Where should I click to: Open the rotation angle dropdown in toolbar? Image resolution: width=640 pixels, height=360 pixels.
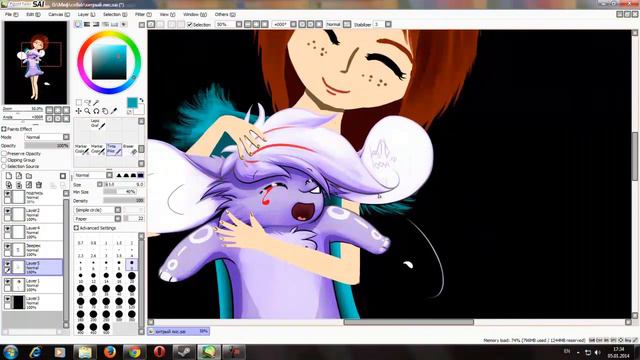pos(293,24)
